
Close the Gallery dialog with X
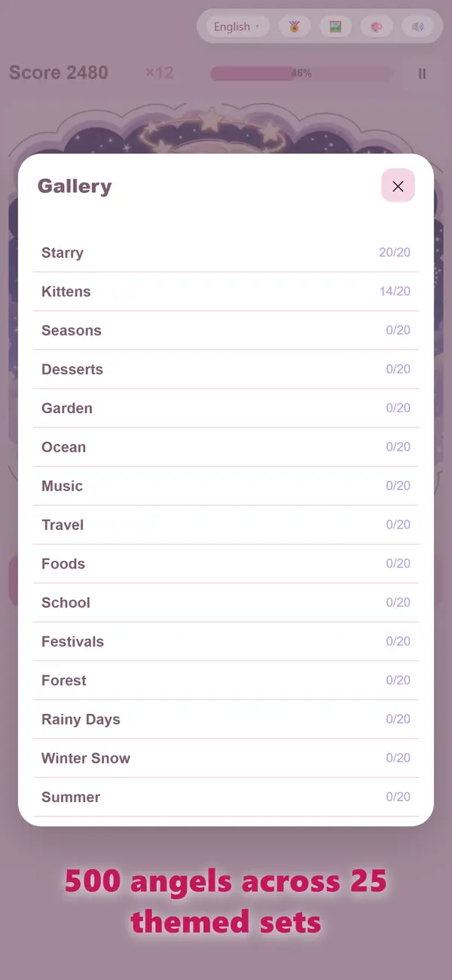tap(398, 186)
